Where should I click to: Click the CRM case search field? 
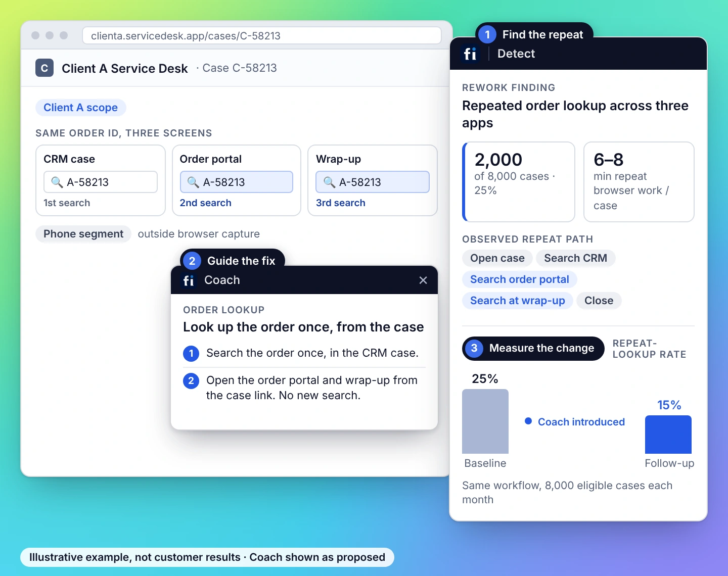101,182
